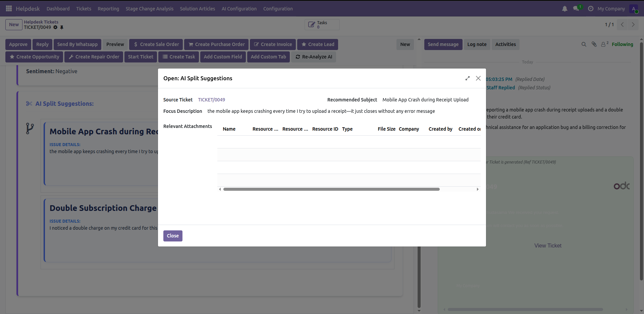Click the Preview button
644x314 pixels.
115,44
